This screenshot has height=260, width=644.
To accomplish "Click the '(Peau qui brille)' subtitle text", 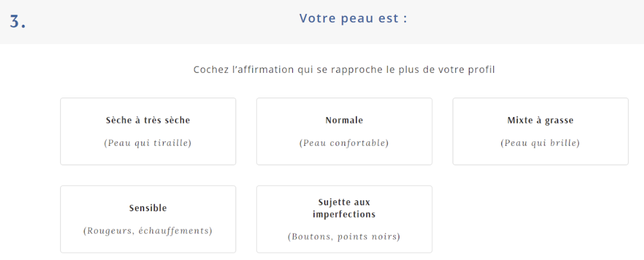I will click(x=540, y=143).
